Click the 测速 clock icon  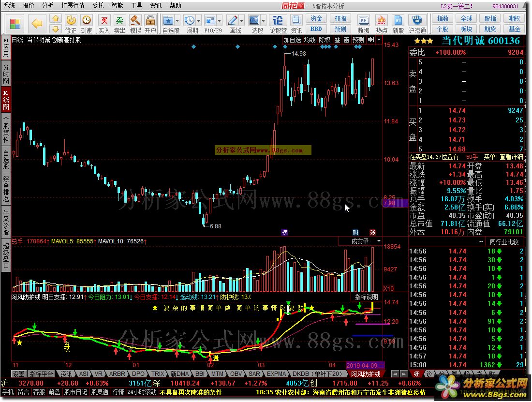(x=87, y=24)
